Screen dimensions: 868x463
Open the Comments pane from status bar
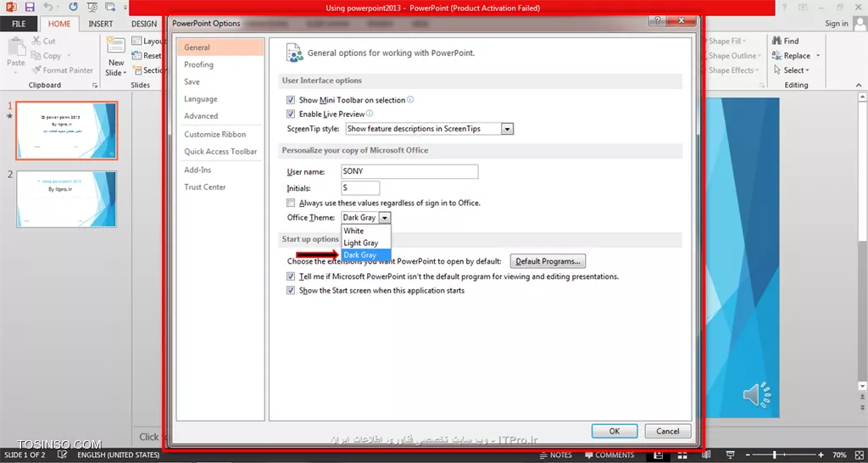pyautogui.click(x=609, y=455)
